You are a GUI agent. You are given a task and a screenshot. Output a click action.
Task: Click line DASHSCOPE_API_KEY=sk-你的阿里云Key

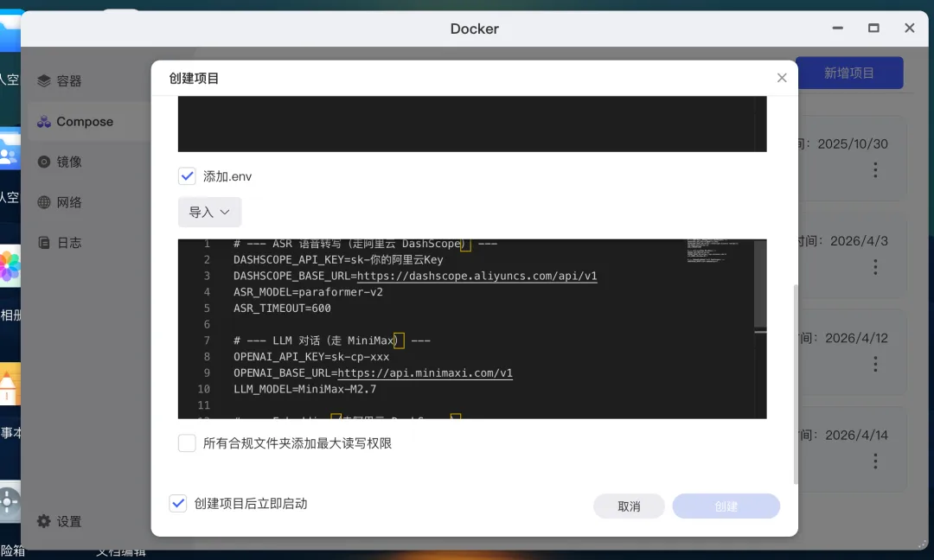click(338, 259)
